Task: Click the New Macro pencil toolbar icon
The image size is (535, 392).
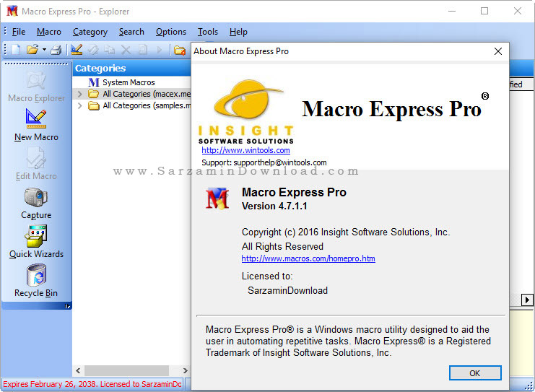Action: pos(77,50)
